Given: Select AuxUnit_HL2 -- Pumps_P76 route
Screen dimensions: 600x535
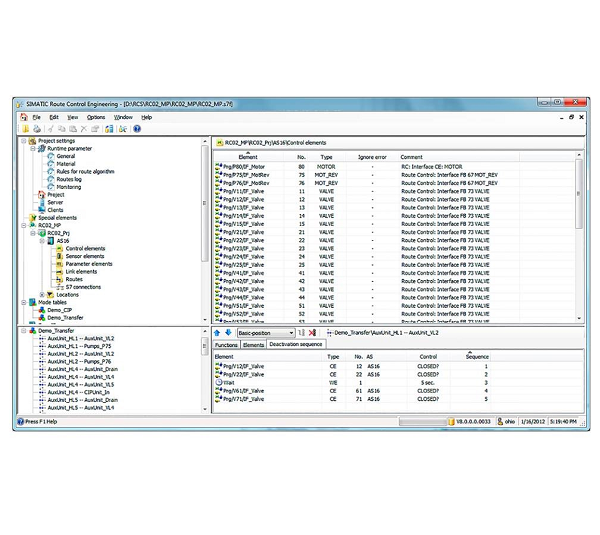Looking at the screenshot, I should [79, 362].
